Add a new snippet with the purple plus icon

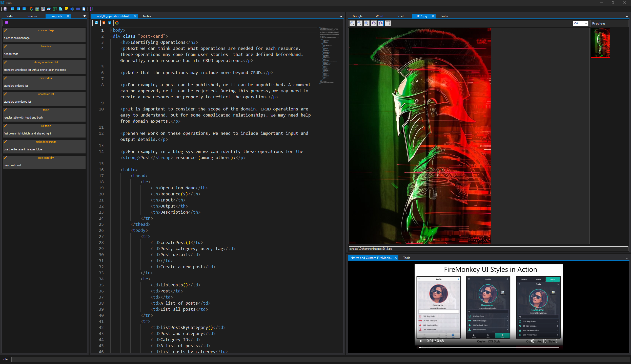coord(7,23)
